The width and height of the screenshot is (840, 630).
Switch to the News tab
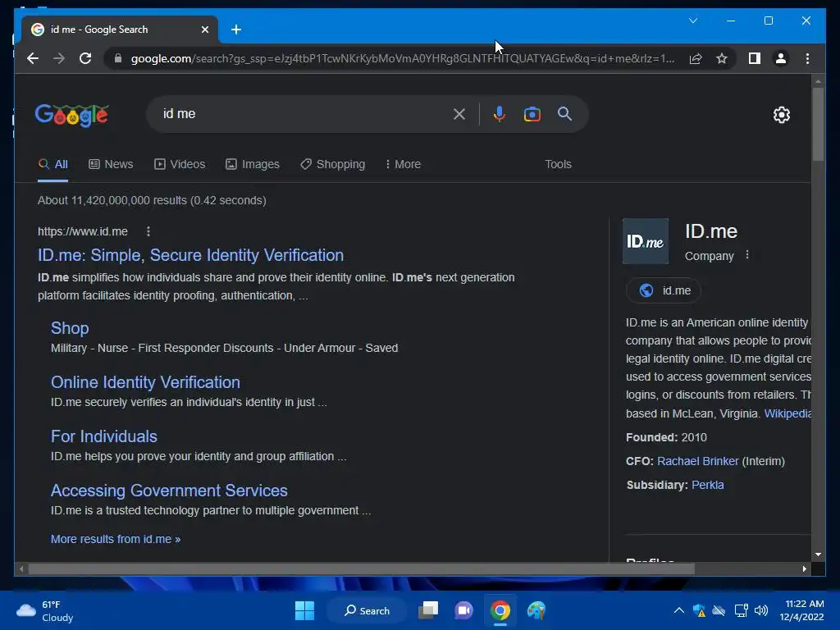pos(111,164)
